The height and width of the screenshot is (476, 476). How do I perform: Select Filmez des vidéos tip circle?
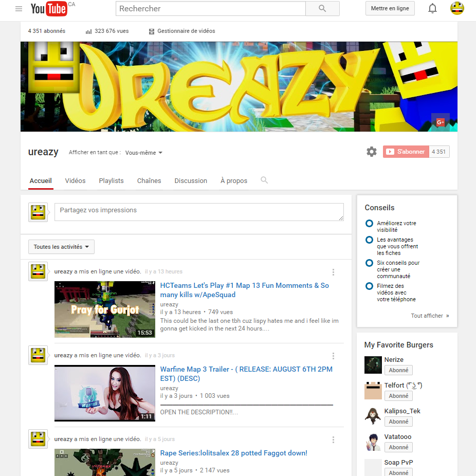tap(369, 286)
